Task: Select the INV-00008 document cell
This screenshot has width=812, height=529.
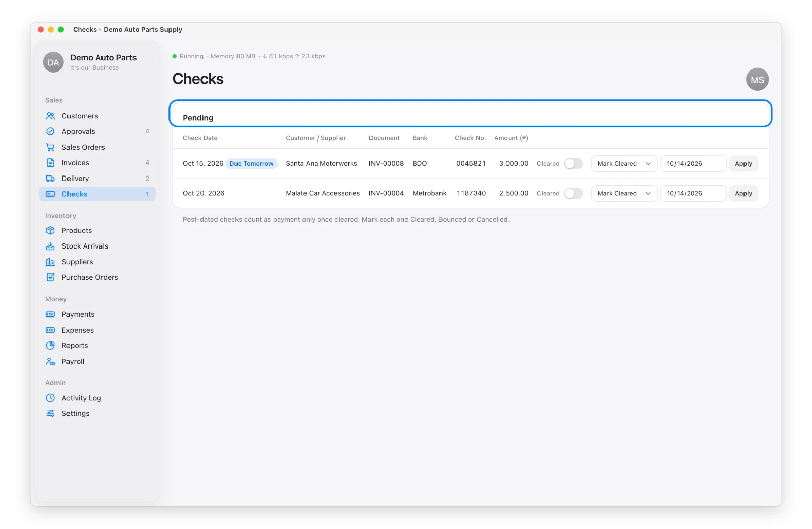Action: [386, 164]
